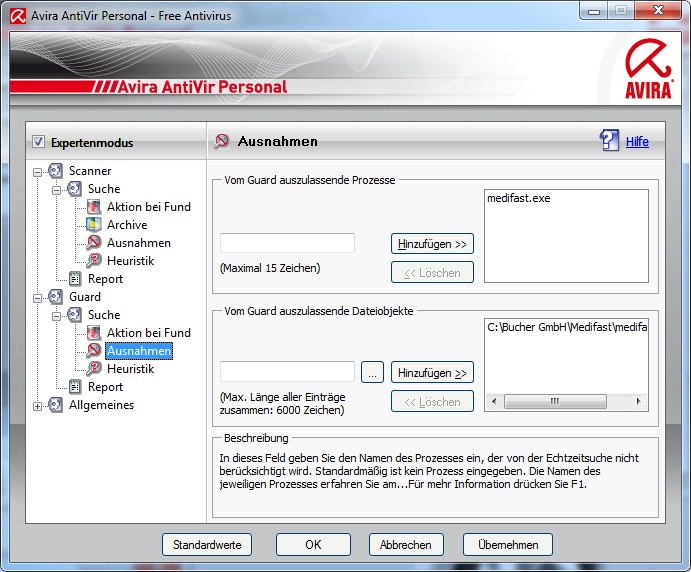Click Hinzufügen for file objects

pyautogui.click(x=432, y=372)
